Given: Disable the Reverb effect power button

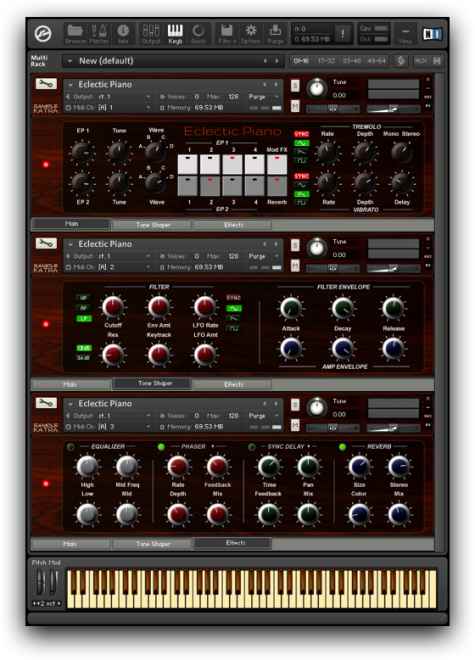Looking at the screenshot, I should pos(342,447).
